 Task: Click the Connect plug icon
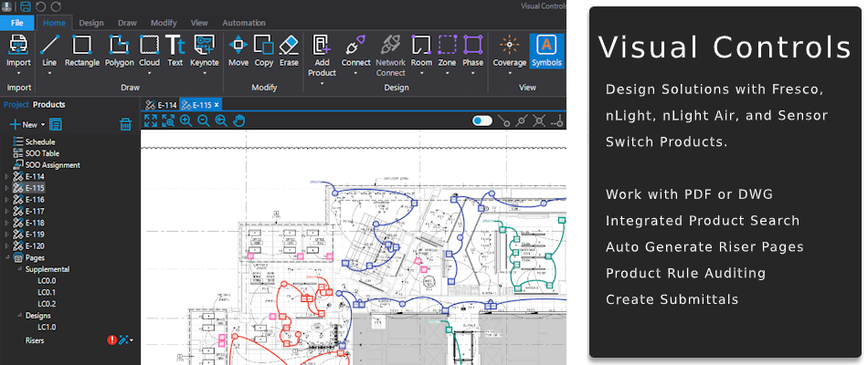click(x=355, y=44)
